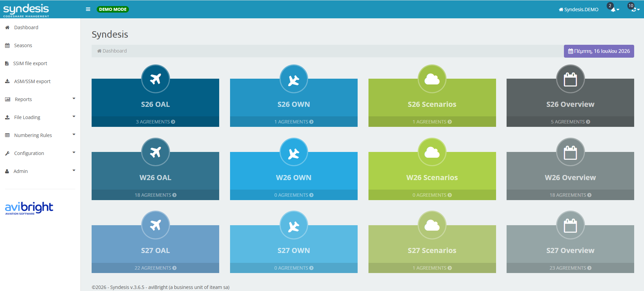Click the W26 Scenarios card title
The height and width of the screenshot is (291, 644).
pyautogui.click(x=432, y=178)
